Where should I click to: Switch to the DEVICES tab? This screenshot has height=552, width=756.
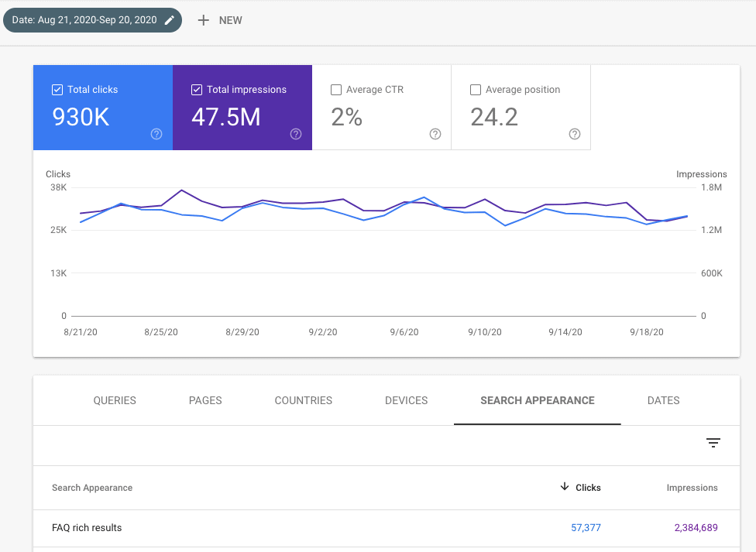pos(406,400)
